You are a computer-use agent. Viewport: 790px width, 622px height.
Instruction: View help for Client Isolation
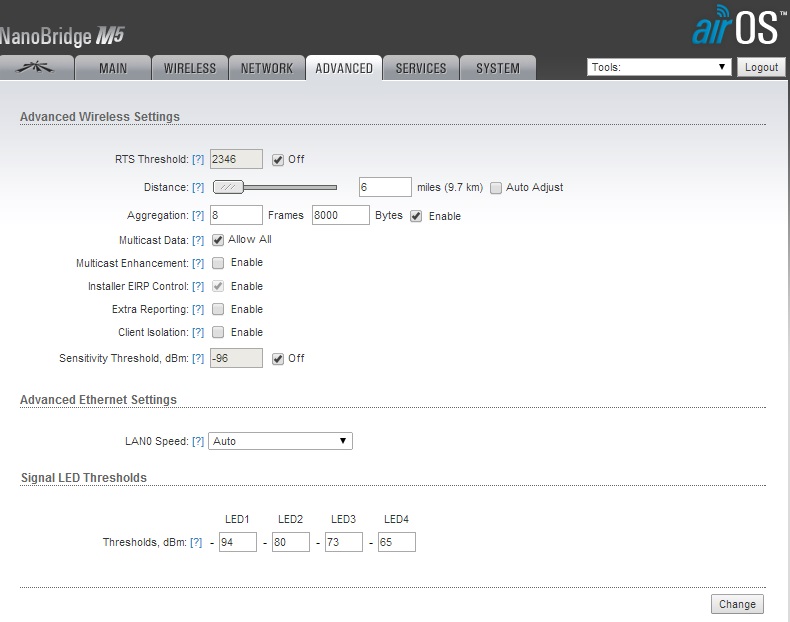(x=198, y=332)
